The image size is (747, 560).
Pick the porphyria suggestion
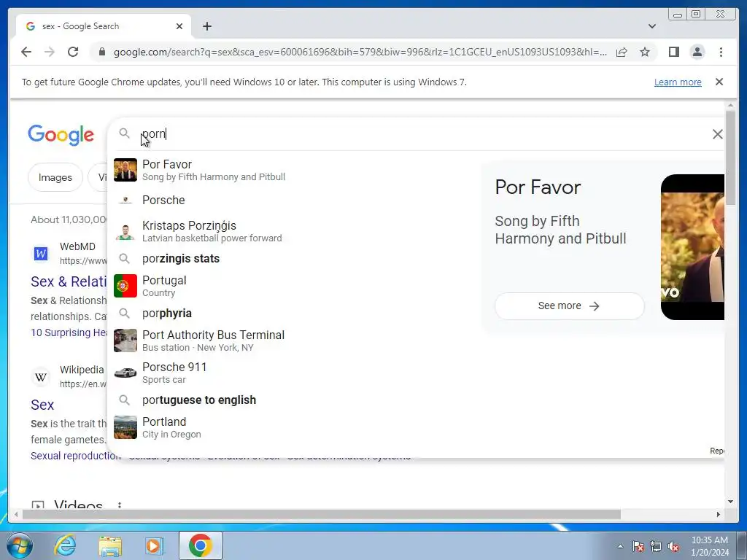pos(290,314)
